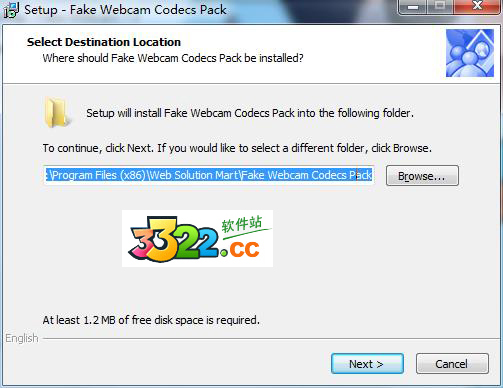The height and width of the screenshot is (388, 503).
Task: Click the setup icon in title bar
Action: (x=11, y=10)
